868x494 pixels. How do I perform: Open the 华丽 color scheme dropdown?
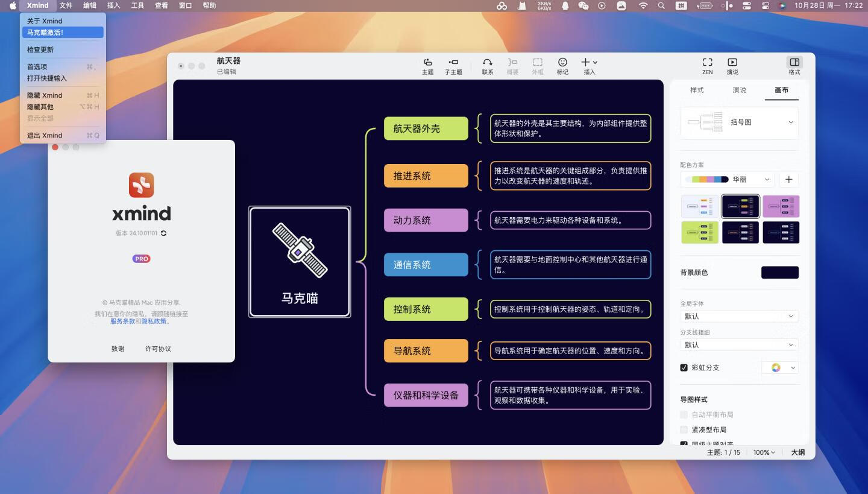pos(728,179)
